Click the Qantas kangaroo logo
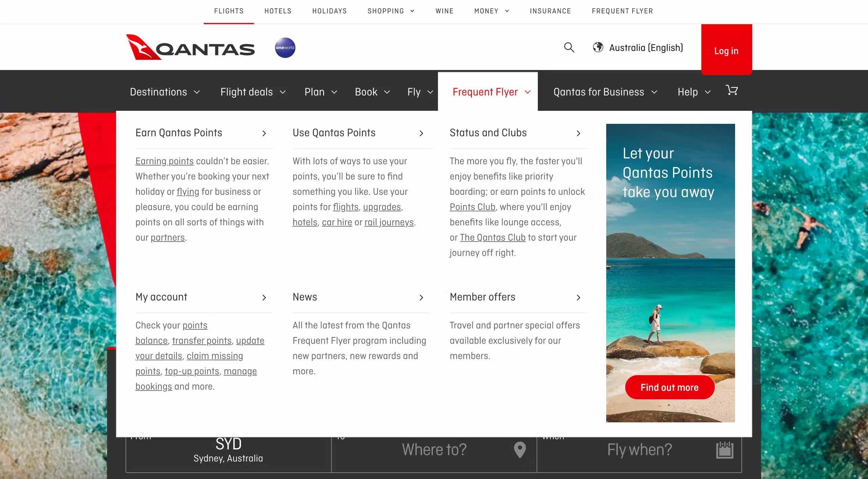This screenshot has width=868, height=479. click(190, 47)
